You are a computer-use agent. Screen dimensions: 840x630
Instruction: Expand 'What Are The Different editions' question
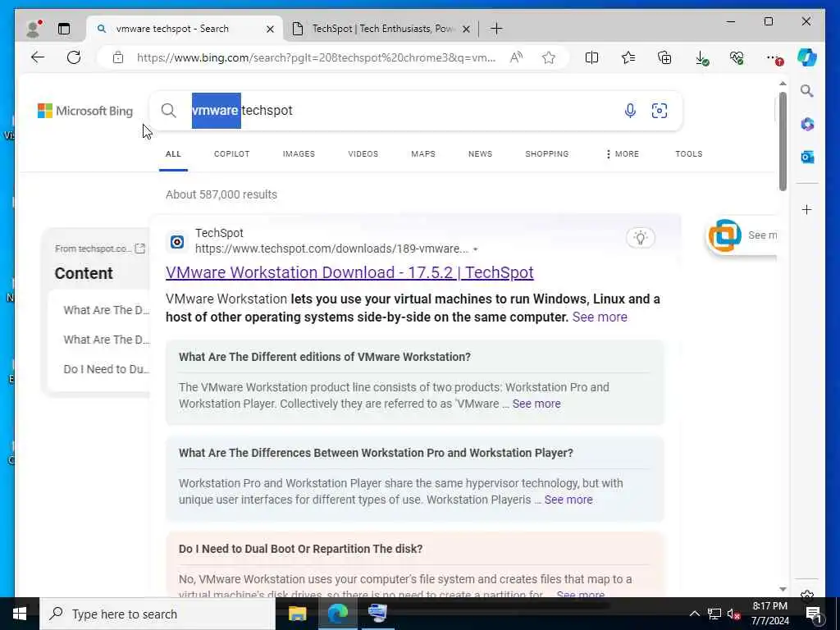(x=325, y=357)
